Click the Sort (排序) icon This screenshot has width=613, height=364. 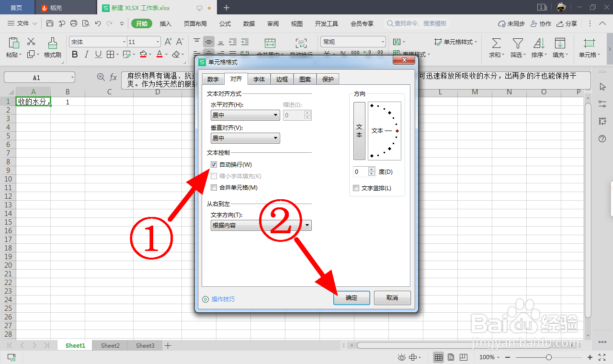(539, 46)
